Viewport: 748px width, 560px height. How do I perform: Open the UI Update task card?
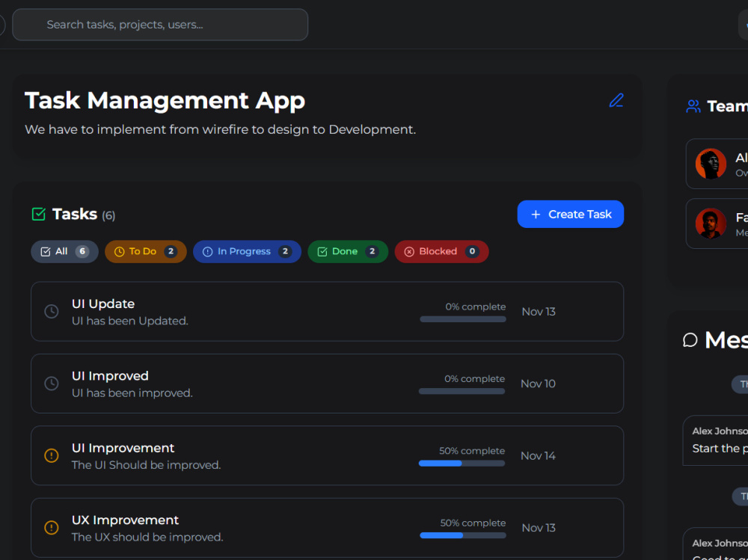point(328,312)
